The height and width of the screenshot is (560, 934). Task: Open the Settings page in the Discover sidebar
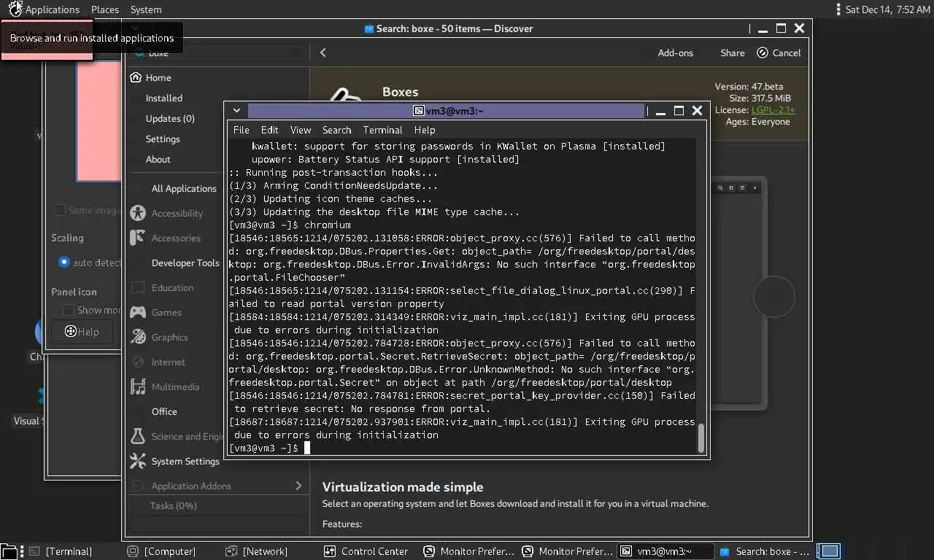coord(163,139)
